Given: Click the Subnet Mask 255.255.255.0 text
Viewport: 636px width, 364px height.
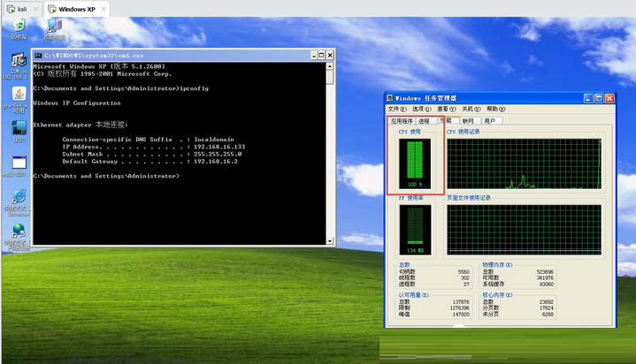Looking at the screenshot, I should click(218, 154).
